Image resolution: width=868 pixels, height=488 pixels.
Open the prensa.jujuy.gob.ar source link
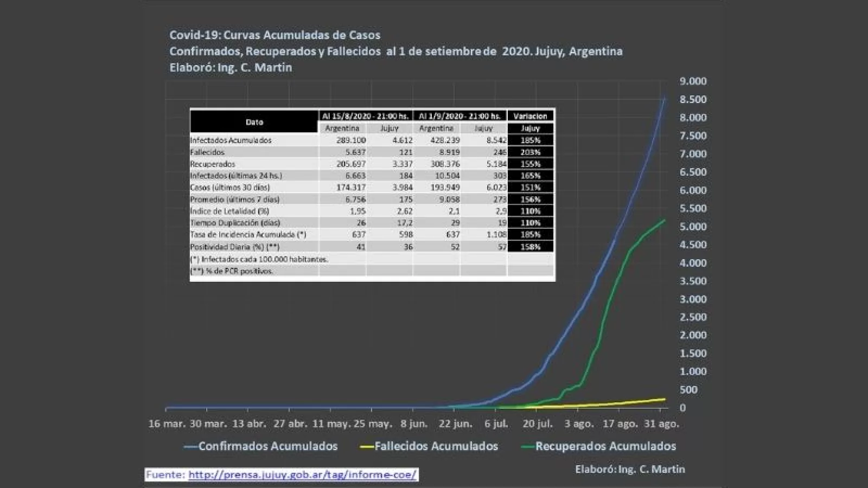(302, 474)
